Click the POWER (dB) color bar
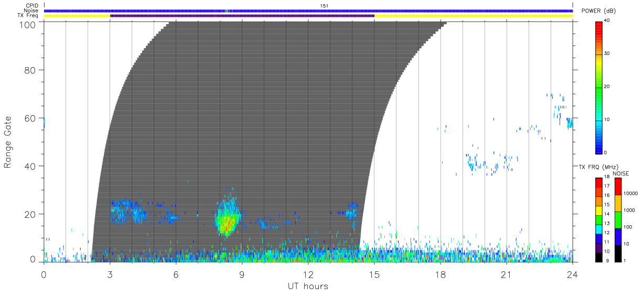644x297 pixels. pyautogui.click(x=599, y=87)
